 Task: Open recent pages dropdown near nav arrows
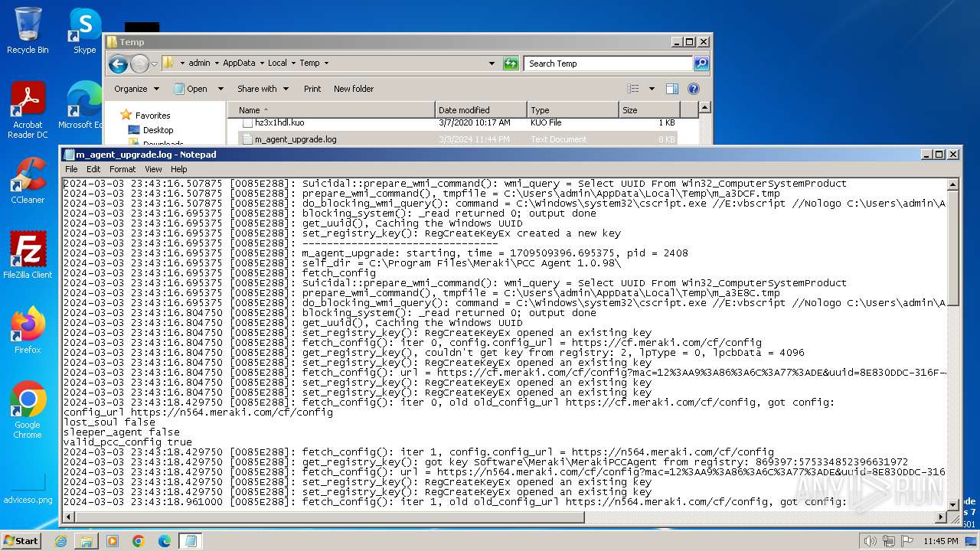tap(154, 64)
